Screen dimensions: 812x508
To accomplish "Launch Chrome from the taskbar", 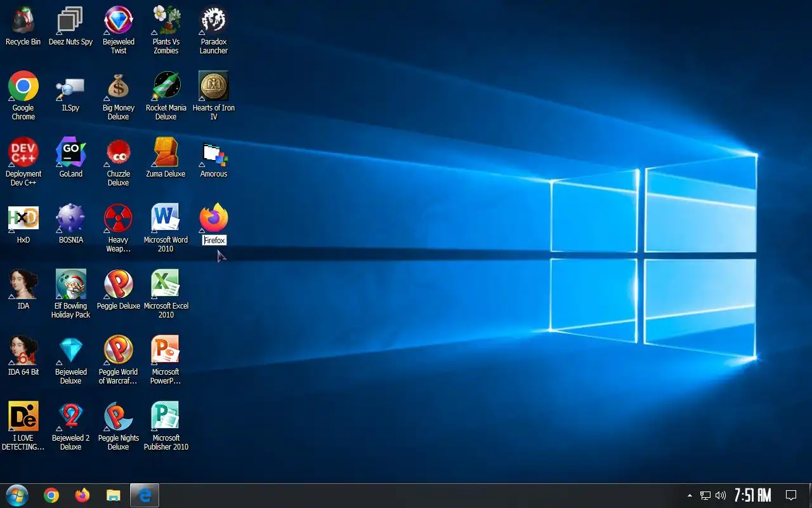I will (x=51, y=495).
